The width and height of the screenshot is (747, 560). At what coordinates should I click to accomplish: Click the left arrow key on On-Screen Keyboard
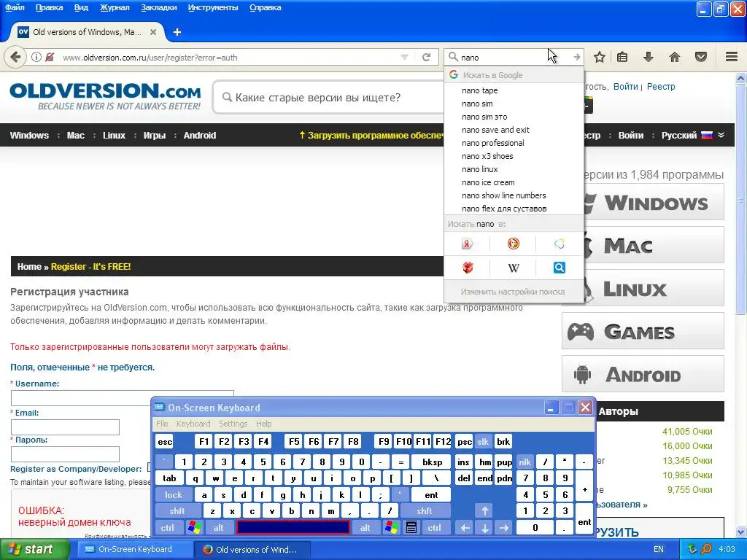465,528
